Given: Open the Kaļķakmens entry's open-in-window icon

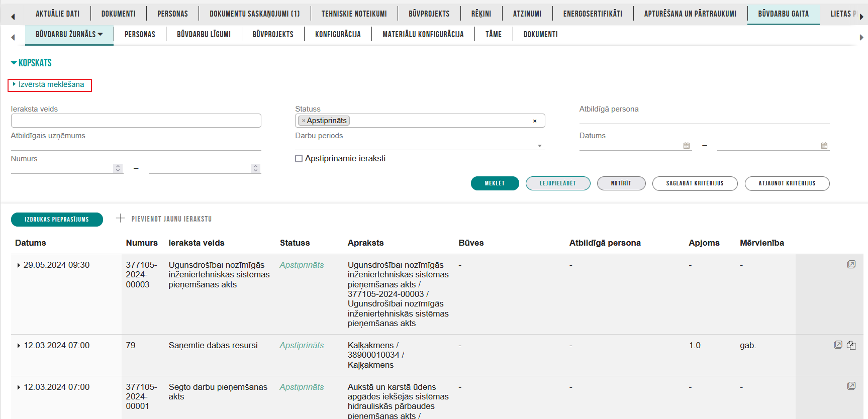Looking at the screenshot, I should [838, 345].
